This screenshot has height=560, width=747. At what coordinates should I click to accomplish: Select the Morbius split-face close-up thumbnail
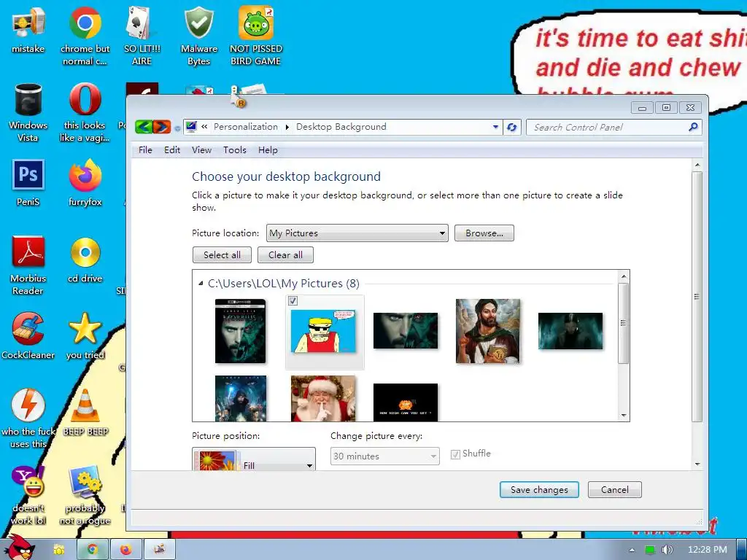(x=406, y=331)
